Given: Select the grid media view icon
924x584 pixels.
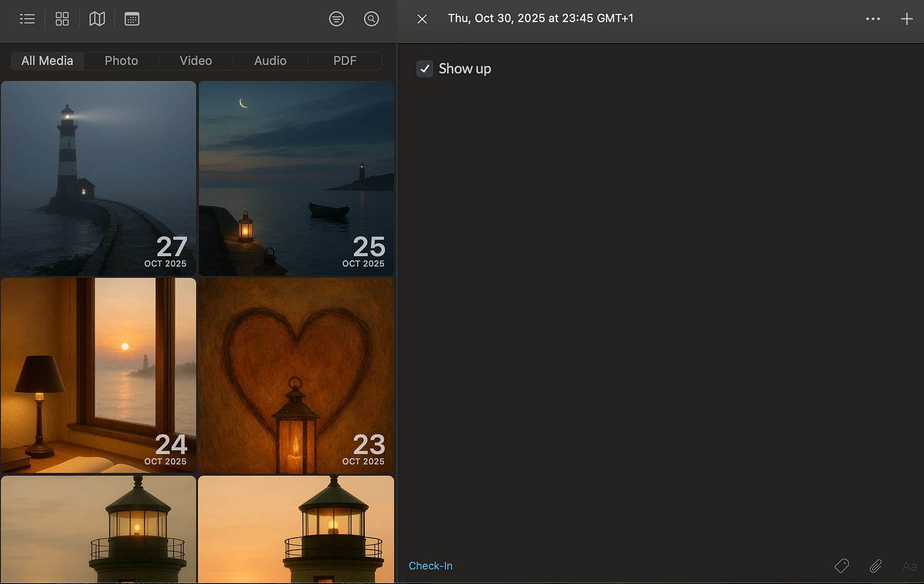Looking at the screenshot, I should (62, 19).
